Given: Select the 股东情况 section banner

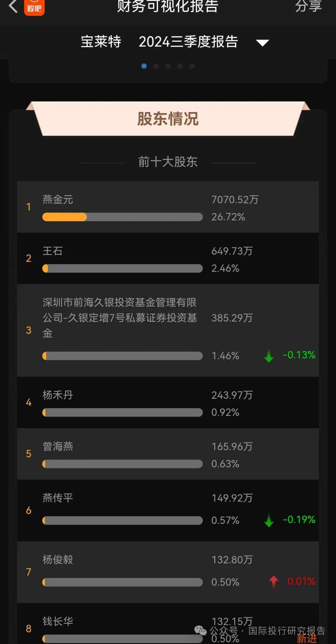Looking at the screenshot, I should point(168,119).
